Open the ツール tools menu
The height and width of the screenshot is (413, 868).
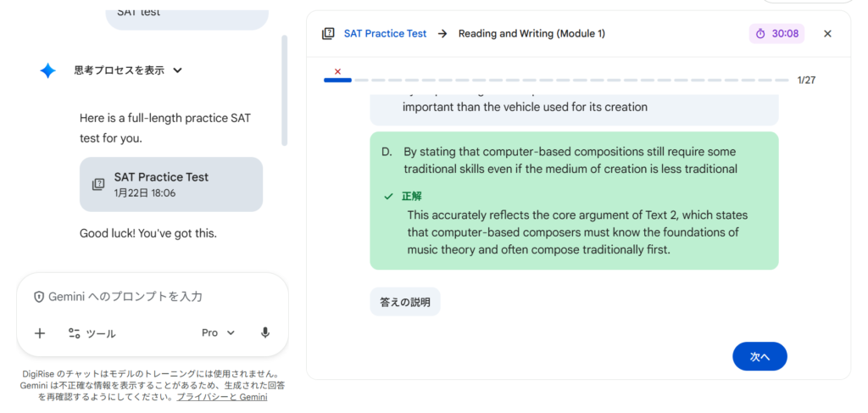pyautogui.click(x=92, y=333)
